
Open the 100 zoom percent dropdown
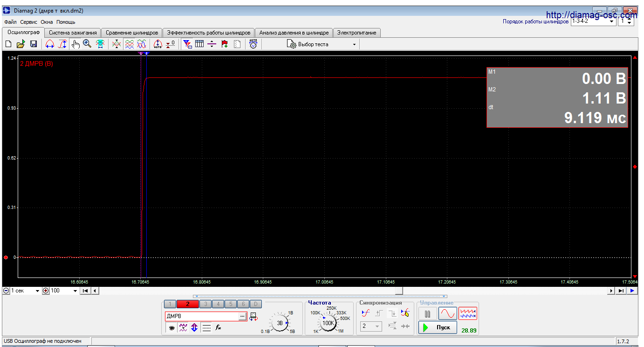tap(75, 291)
